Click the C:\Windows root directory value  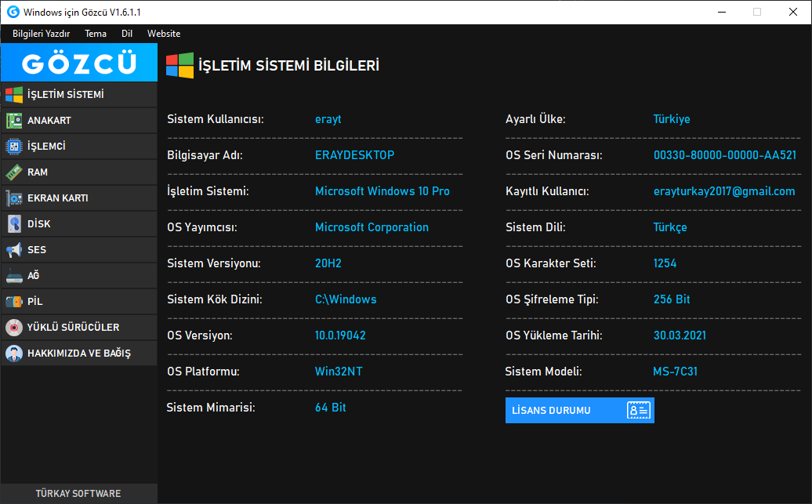(x=346, y=299)
